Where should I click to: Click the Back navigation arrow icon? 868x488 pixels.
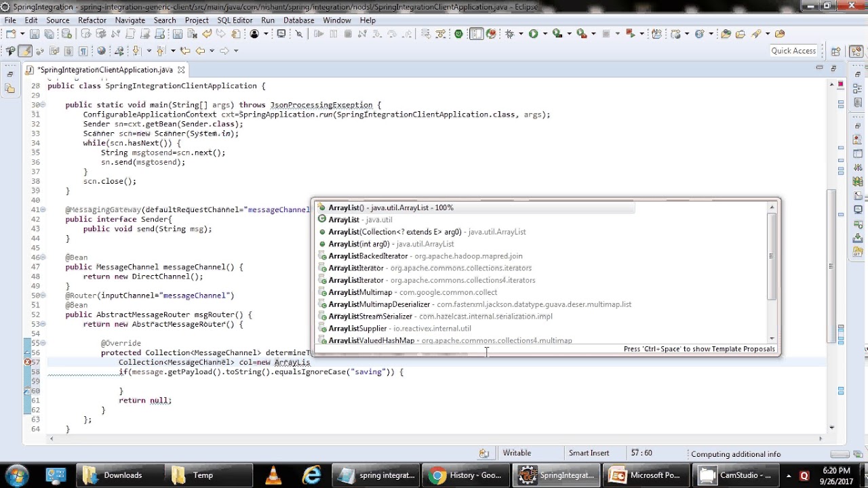coord(200,51)
